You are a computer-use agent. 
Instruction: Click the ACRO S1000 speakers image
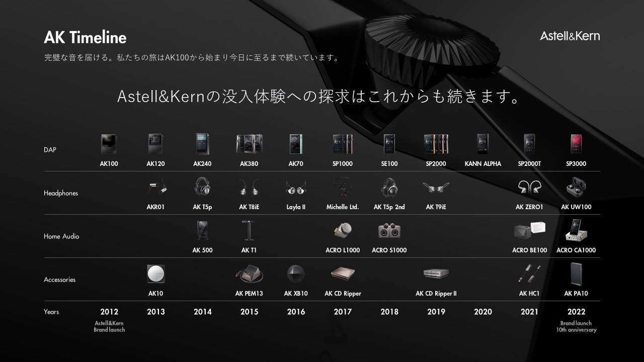click(x=389, y=231)
